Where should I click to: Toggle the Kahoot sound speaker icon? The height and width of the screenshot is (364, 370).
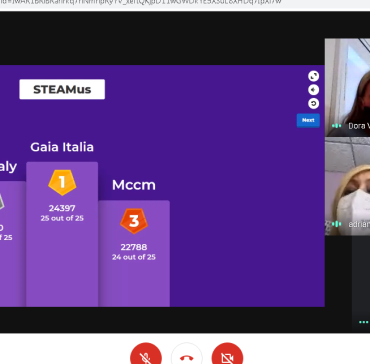click(313, 90)
